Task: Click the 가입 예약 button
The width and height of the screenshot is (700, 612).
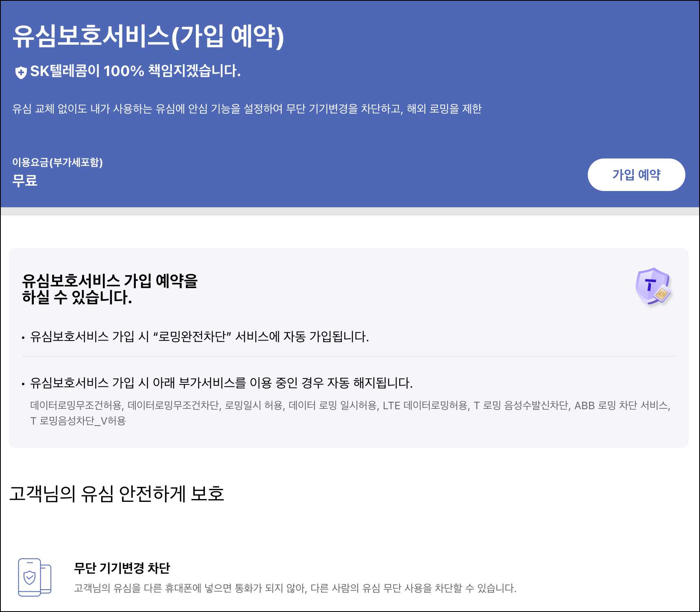Action: click(636, 175)
